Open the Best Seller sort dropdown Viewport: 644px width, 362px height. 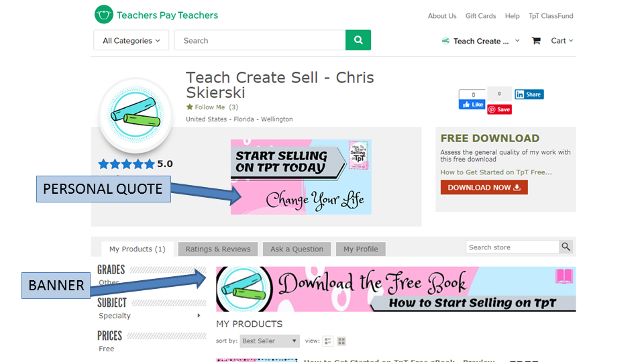[270, 341]
